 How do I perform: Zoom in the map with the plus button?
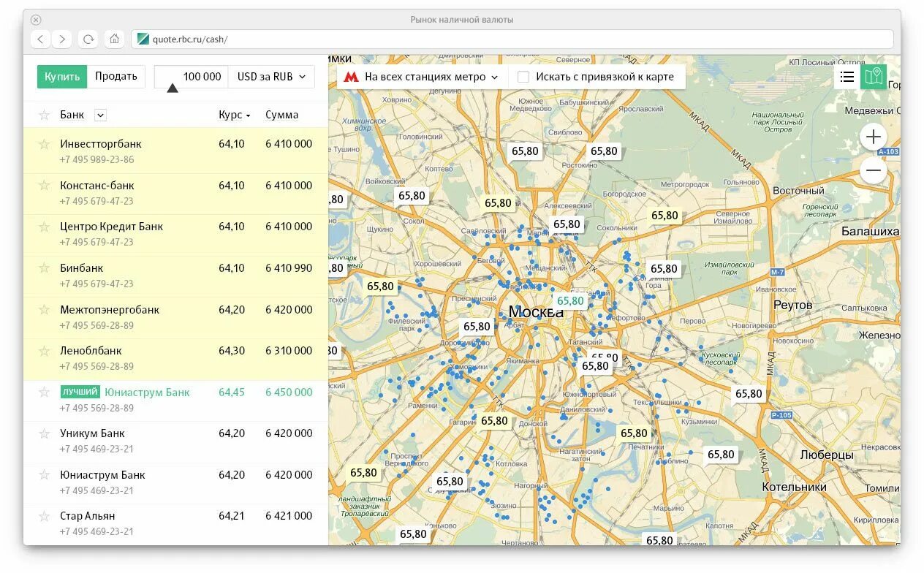[x=873, y=137]
